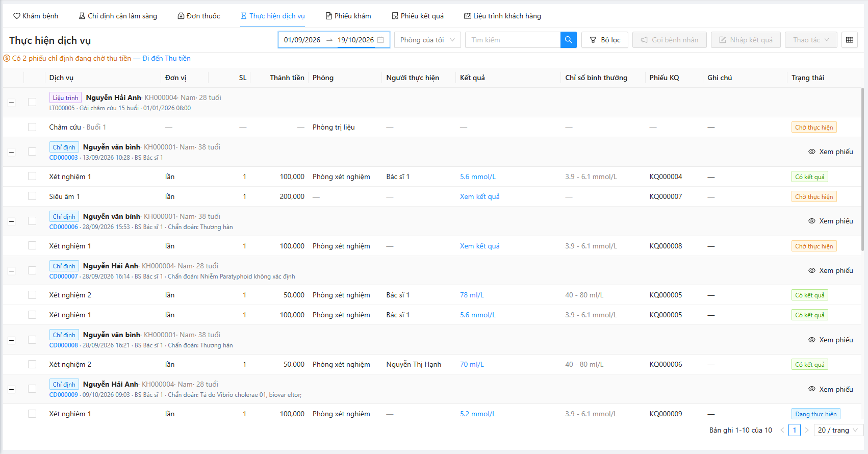The image size is (868, 454).
Task: Click the document icon on Phiếu khám
Action: (329, 16)
